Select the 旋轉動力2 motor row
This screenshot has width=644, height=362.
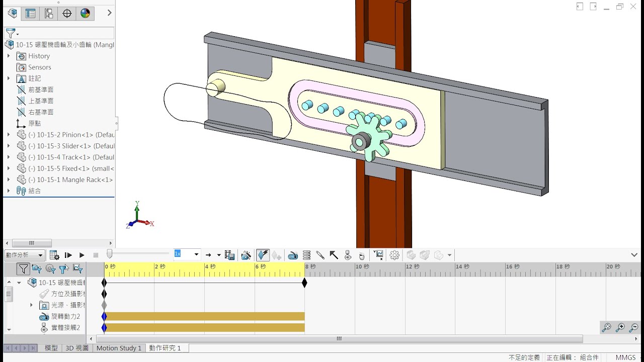(x=60, y=316)
